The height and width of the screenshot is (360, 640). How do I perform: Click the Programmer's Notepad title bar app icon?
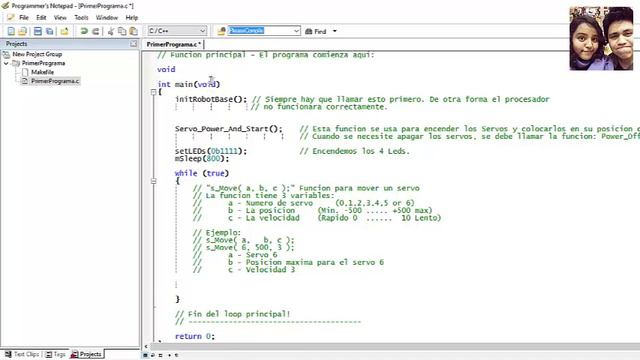[5, 6]
